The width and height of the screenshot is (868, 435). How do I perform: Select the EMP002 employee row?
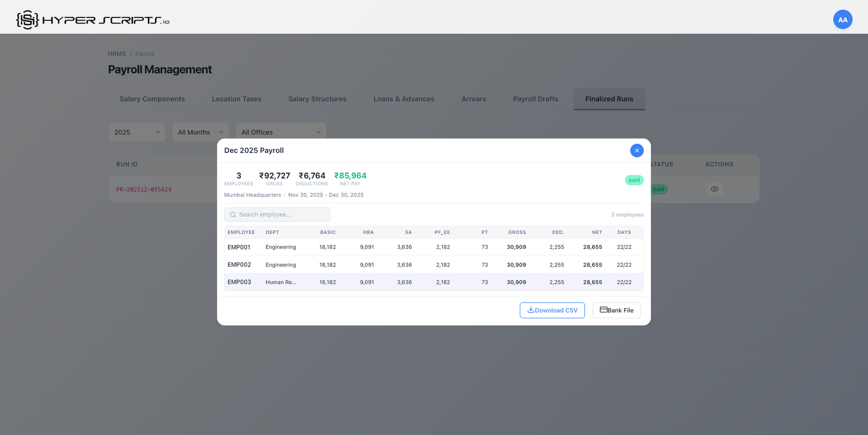(433, 265)
